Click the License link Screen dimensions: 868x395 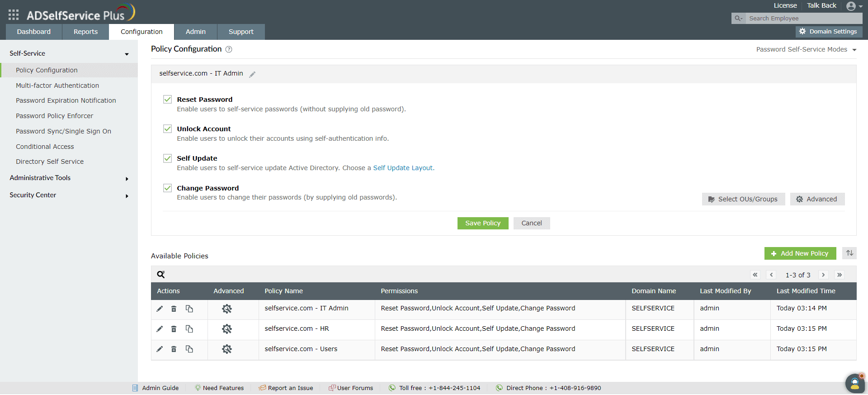pos(785,5)
